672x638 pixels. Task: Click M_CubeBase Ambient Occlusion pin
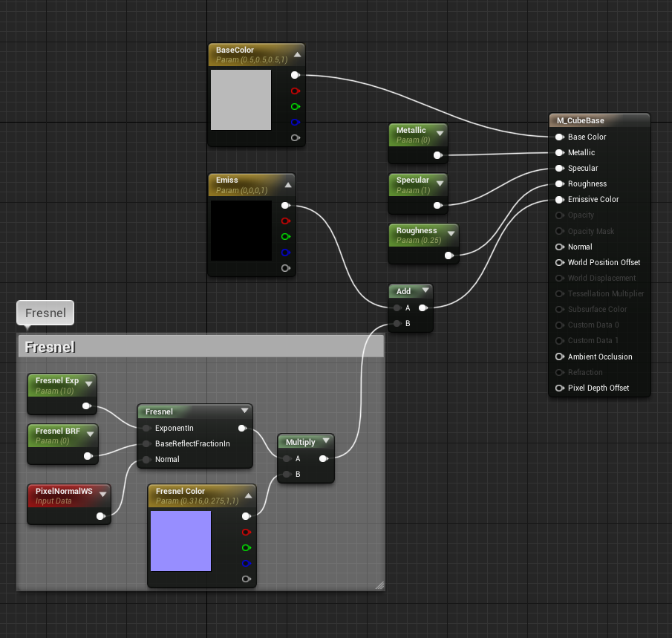click(x=560, y=357)
